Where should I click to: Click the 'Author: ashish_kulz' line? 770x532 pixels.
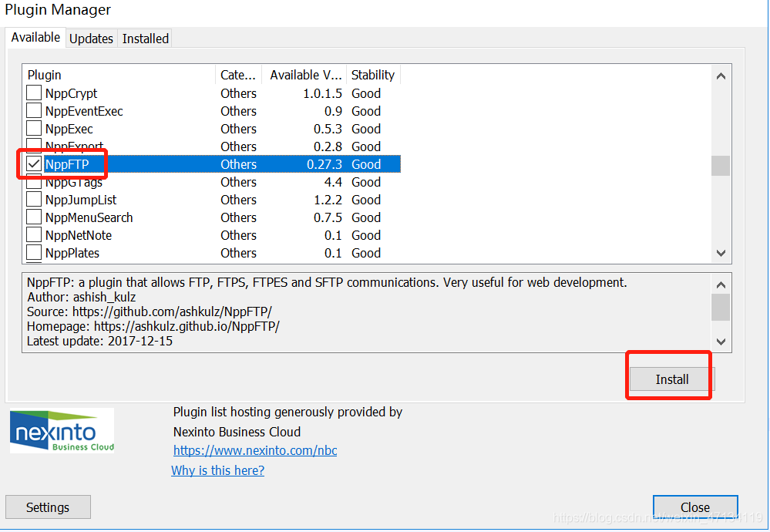tap(82, 297)
